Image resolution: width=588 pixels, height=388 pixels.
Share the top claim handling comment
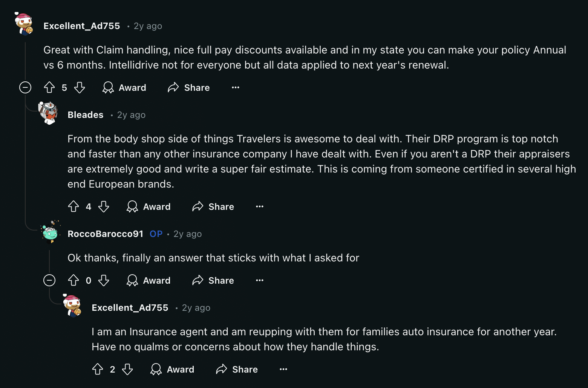[x=189, y=88]
